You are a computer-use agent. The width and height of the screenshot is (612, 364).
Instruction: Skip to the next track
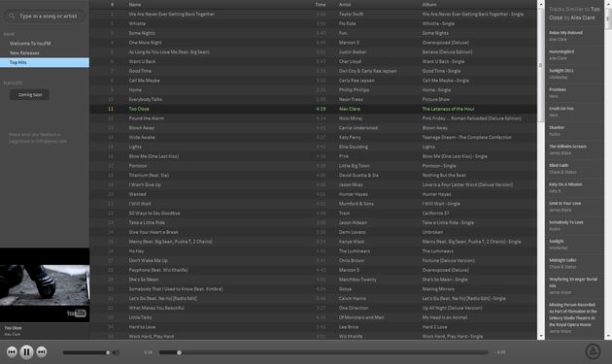(x=42, y=352)
